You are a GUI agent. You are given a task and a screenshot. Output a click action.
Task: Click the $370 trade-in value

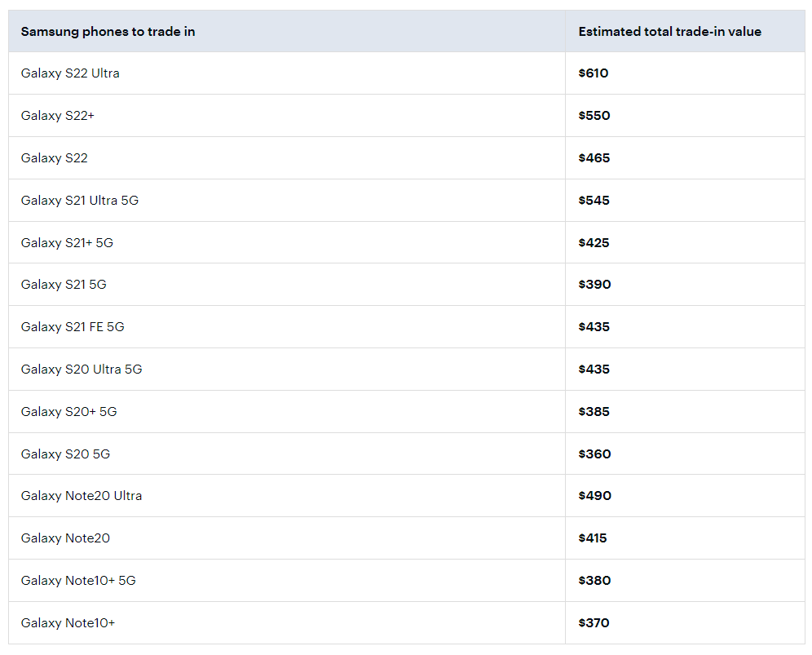tap(594, 623)
